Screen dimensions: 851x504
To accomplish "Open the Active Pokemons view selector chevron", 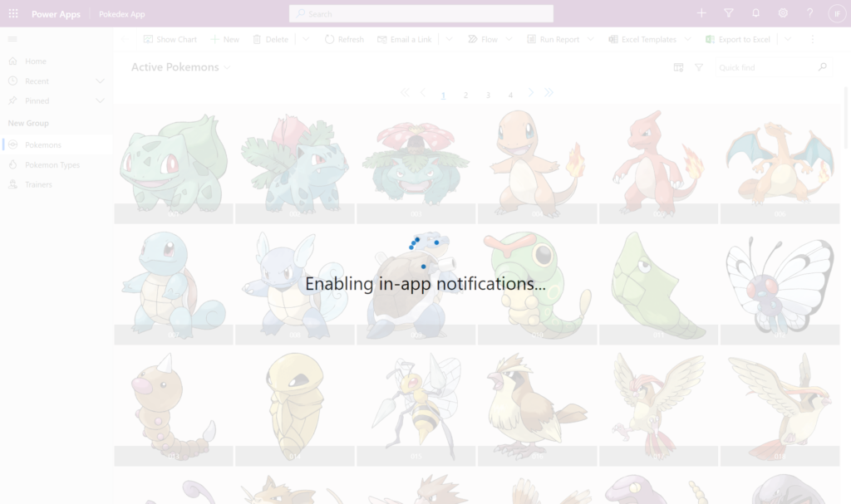I will pyautogui.click(x=227, y=68).
